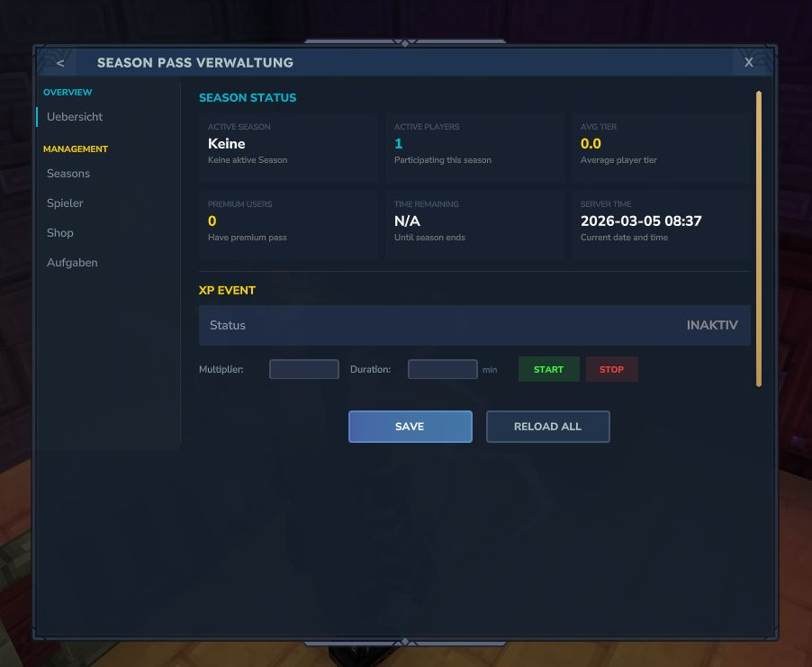812x667 pixels.
Task: Go to the Spieler section
Action: pyautogui.click(x=65, y=203)
